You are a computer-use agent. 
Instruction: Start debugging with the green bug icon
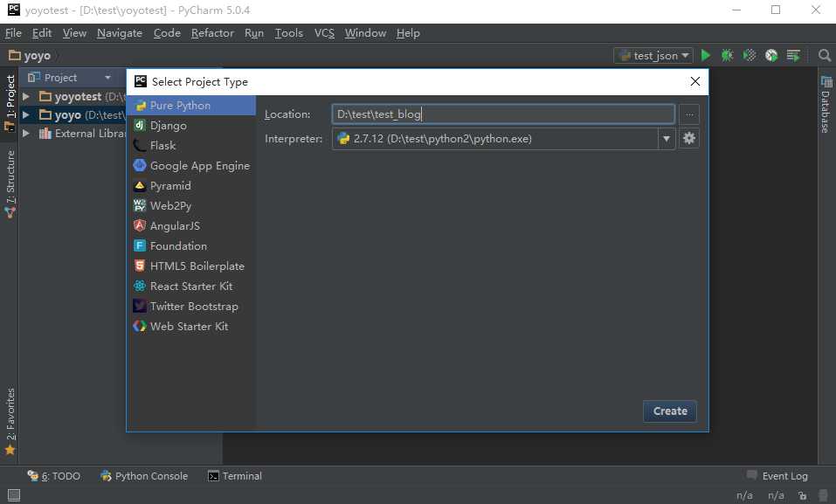(727, 56)
